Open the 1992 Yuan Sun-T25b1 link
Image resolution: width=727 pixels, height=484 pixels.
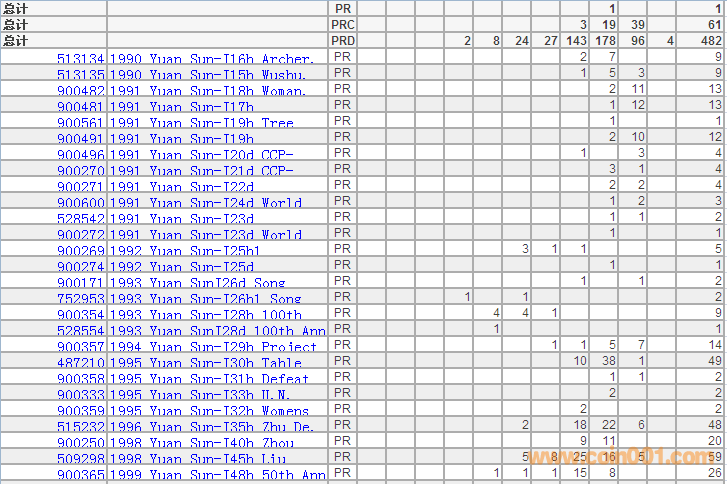point(185,251)
